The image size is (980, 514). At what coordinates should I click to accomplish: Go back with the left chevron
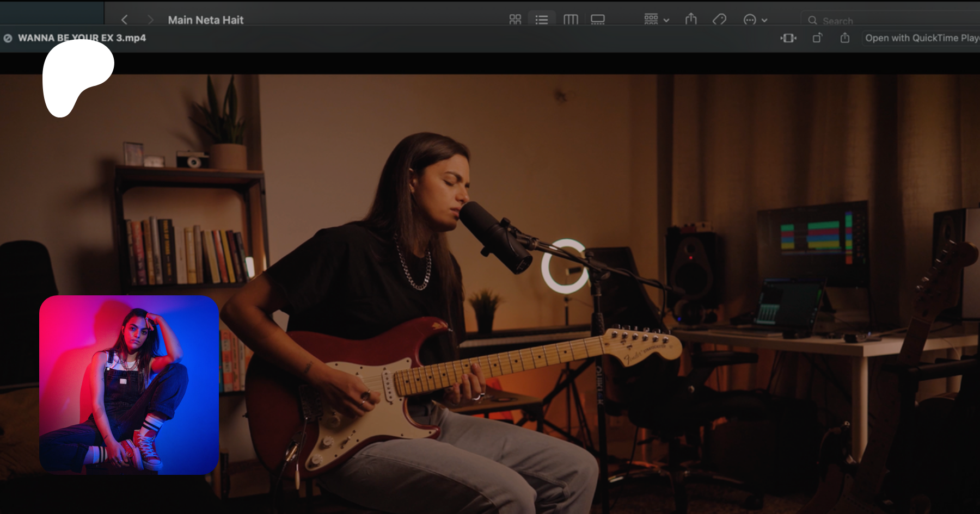[125, 20]
